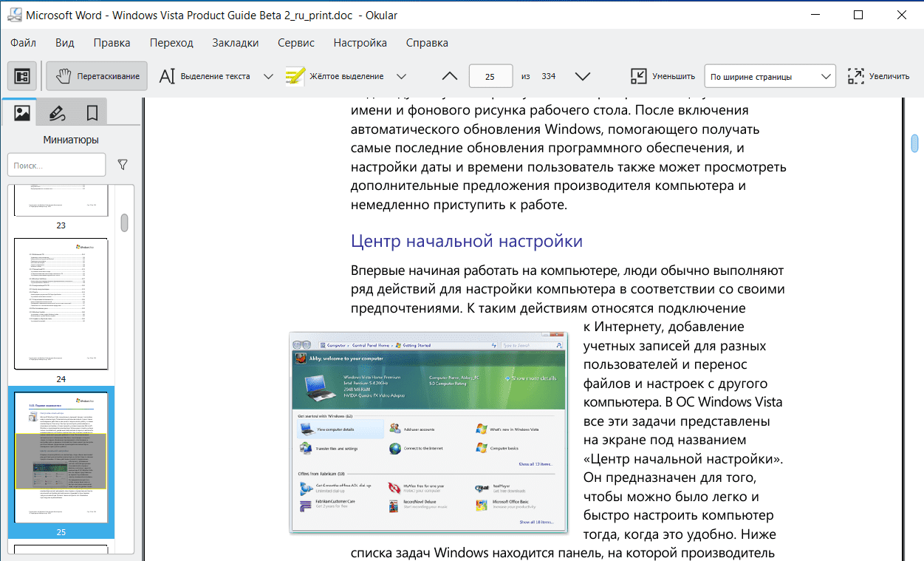924x561 pixels.
Task: Maximize the Okular window
Action: click(x=858, y=15)
